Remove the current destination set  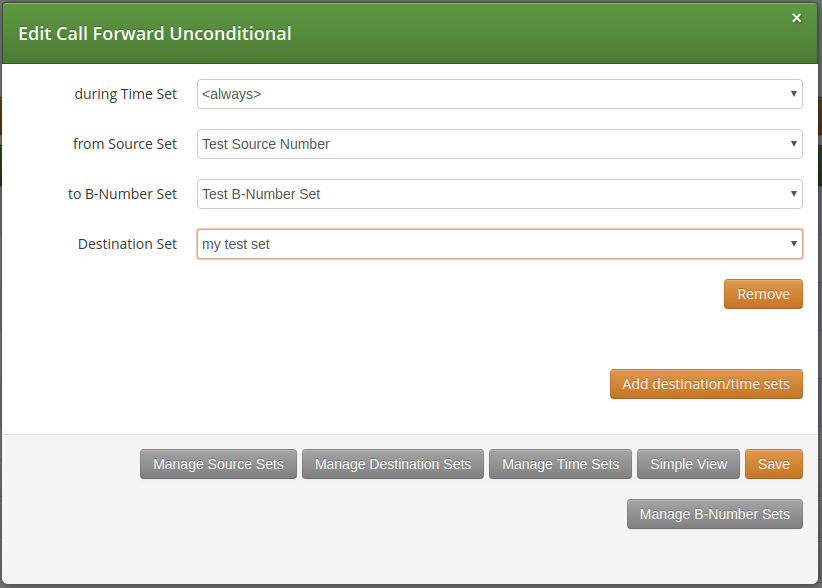pos(763,293)
